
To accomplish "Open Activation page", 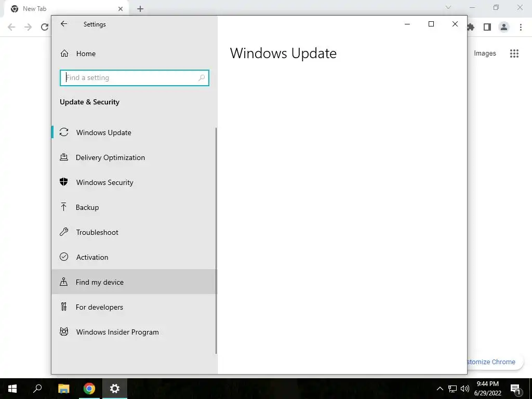I will [x=134, y=257].
